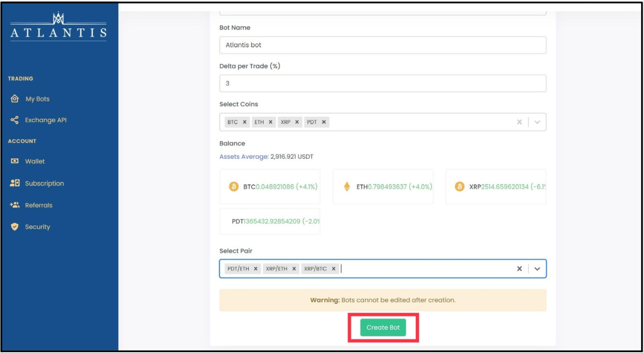This screenshot has height=353, width=644.
Task: Remove the XRP coin tag
Action: click(x=297, y=122)
